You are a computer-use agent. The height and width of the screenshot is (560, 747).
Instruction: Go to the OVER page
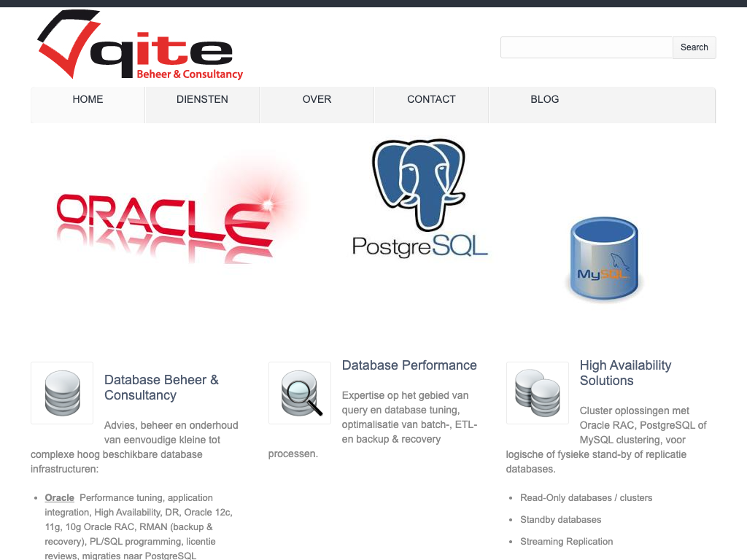point(317,100)
